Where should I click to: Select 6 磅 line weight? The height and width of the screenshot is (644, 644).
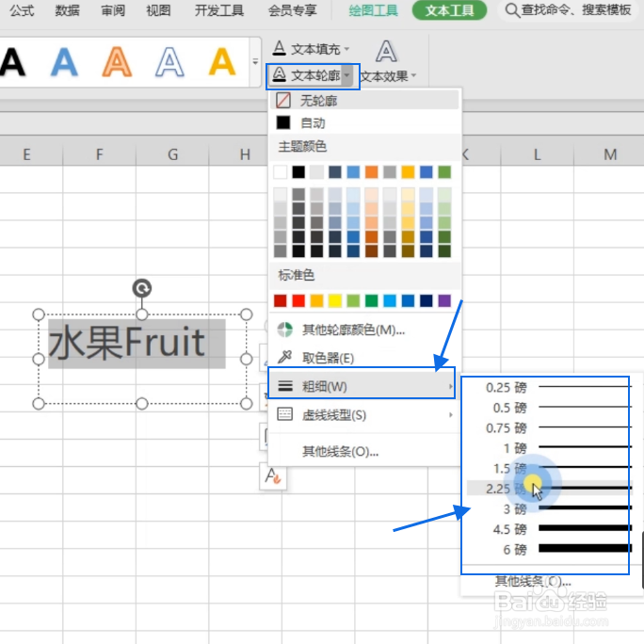point(549,549)
